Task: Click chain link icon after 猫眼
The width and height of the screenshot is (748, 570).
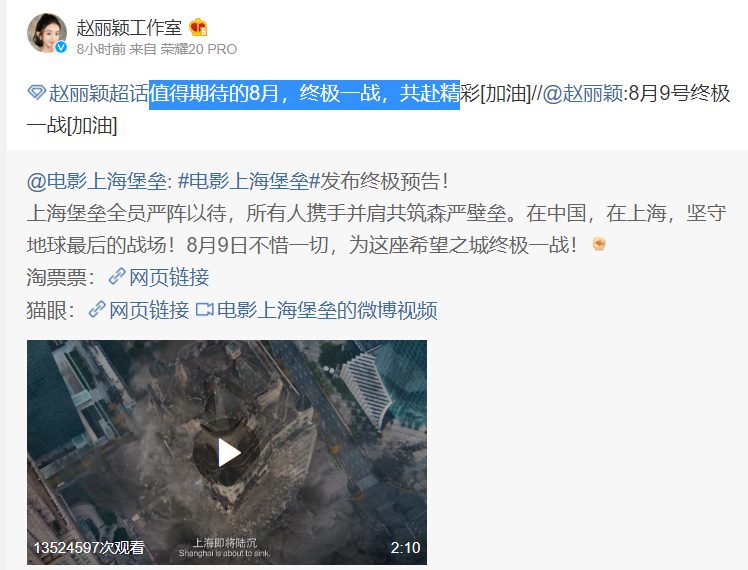Action: coord(97,310)
